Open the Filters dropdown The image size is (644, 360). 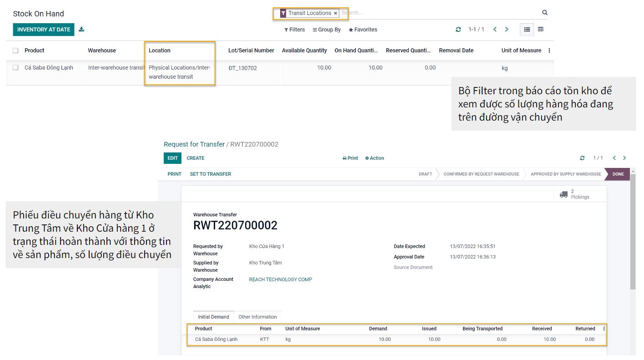tap(294, 30)
